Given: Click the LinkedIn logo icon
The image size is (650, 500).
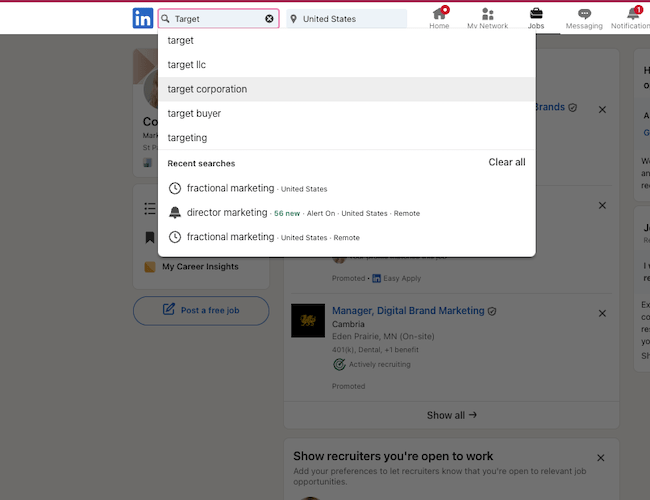Looking at the screenshot, I should point(143,18).
